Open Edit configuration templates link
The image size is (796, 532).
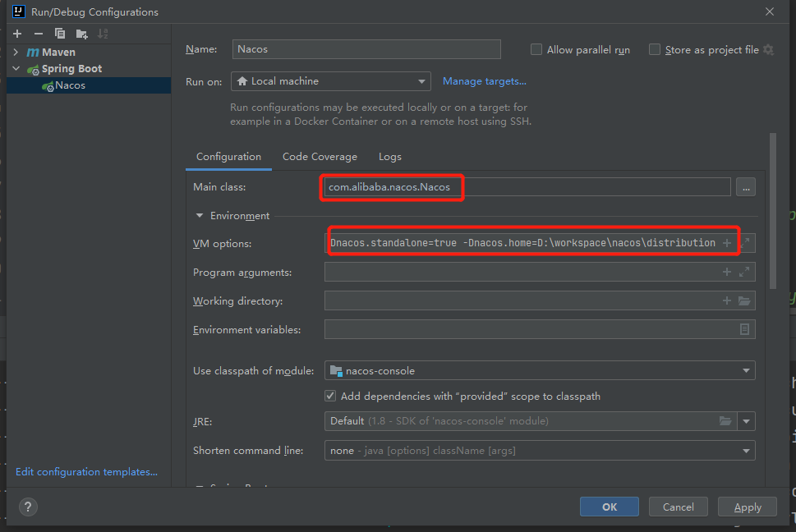87,471
